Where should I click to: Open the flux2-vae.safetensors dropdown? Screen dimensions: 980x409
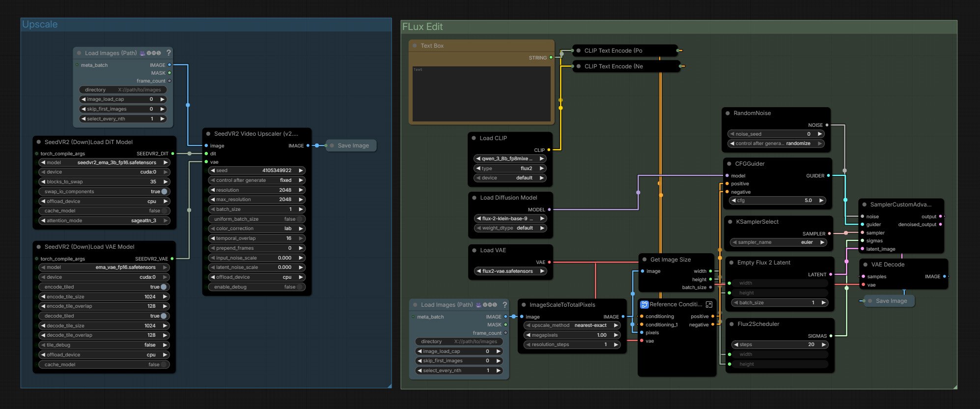[510, 271]
